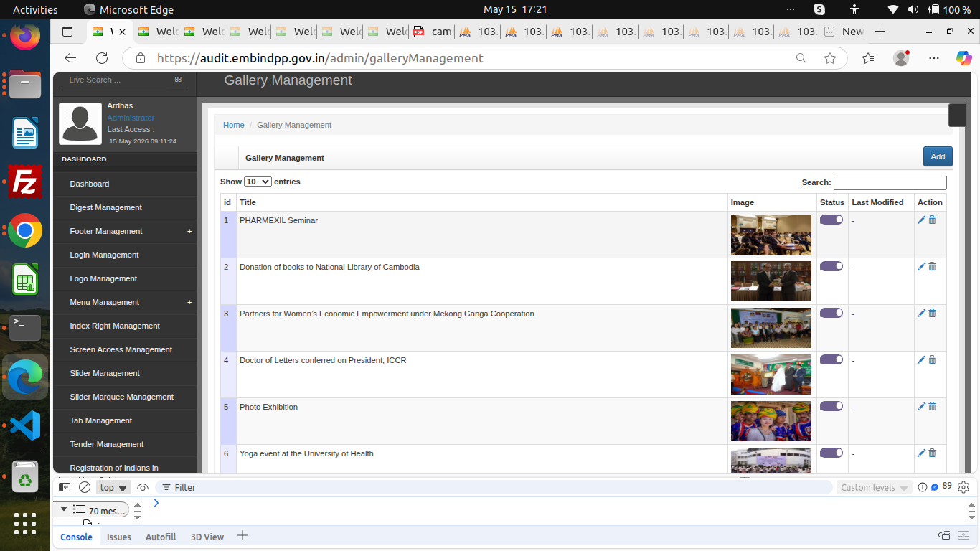Delete the Doctor of Letters entry

coord(933,360)
